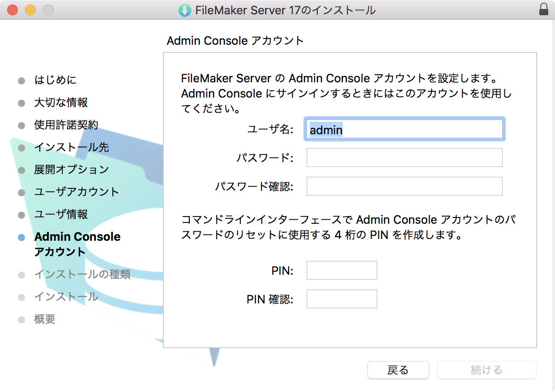Select the Admin Console アカウント step
Image resolution: width=555 pixels, height=392 pixels.
tap(77, 244)
